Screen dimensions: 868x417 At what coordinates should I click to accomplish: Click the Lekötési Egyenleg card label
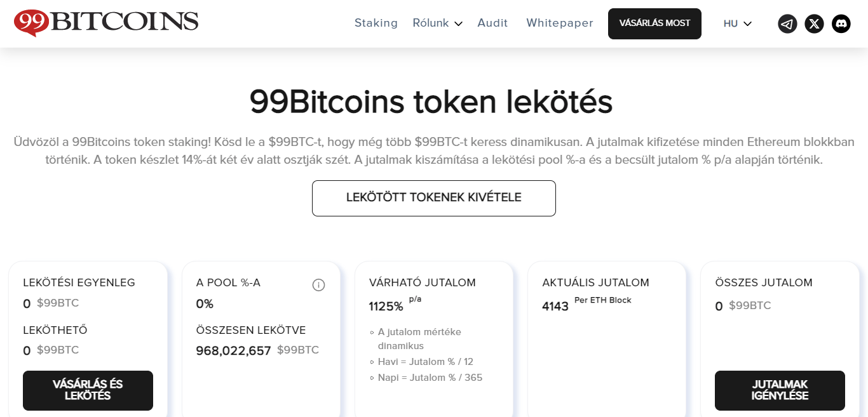(79, 283)
